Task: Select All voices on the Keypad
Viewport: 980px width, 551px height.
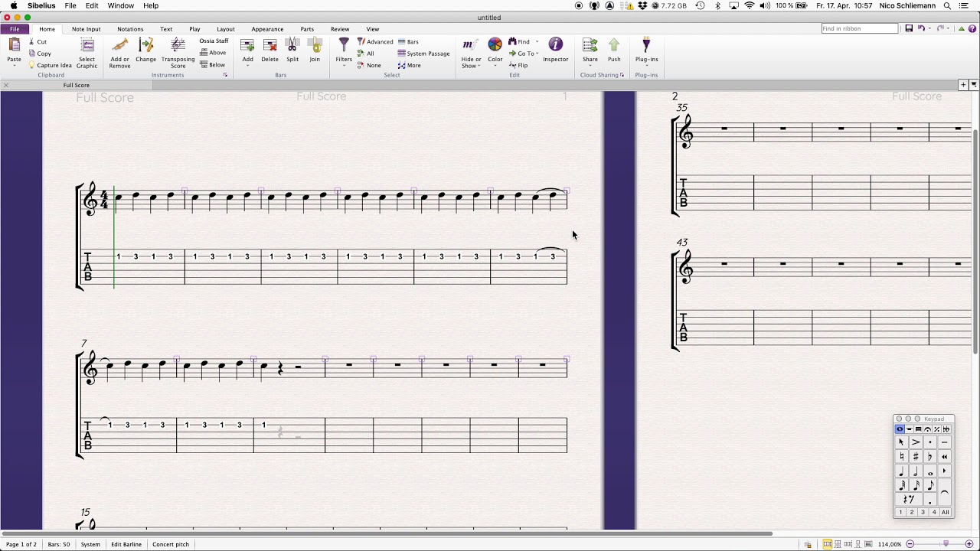Action: (946, 512)
